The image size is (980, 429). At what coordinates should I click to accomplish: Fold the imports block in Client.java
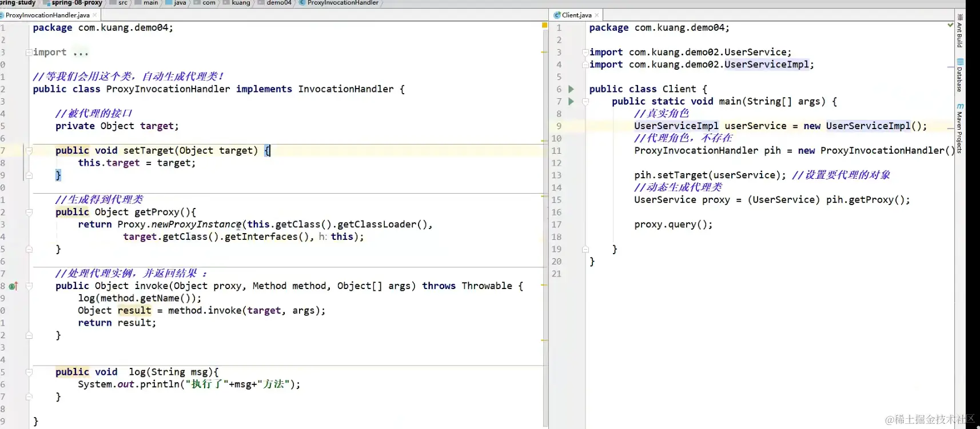click(585, 53)
